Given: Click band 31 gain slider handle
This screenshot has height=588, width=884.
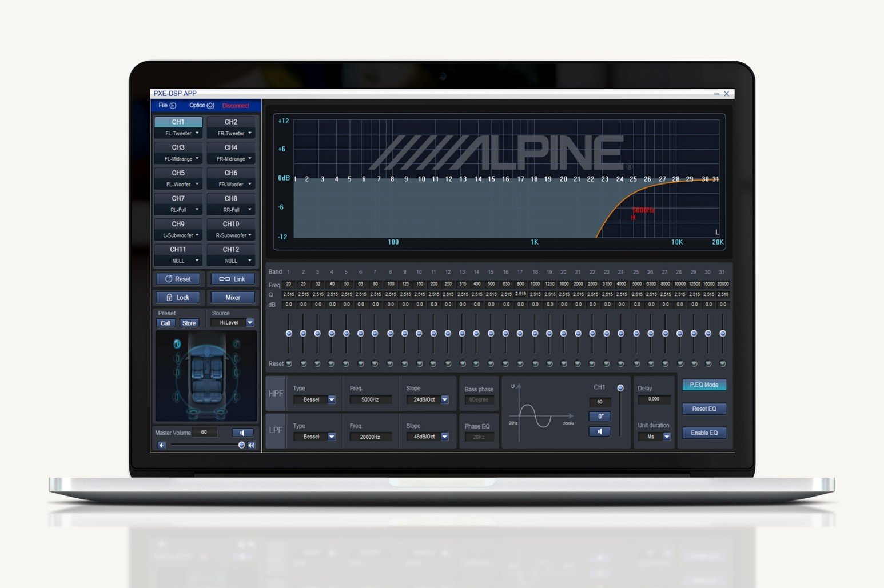Looking at the screenshot, I should (723, 333).
